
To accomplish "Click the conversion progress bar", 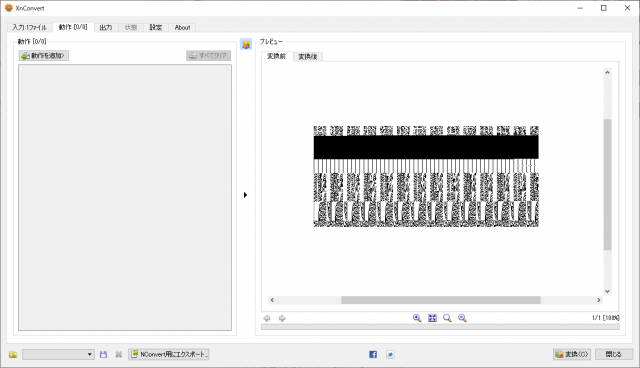I will 440,327.
